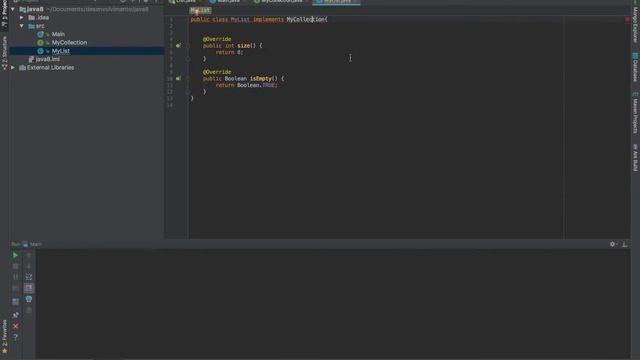Select MyCollection interface in project tree
The height and width of the screenshot is (360, 640).
click(x=69, y=42)
